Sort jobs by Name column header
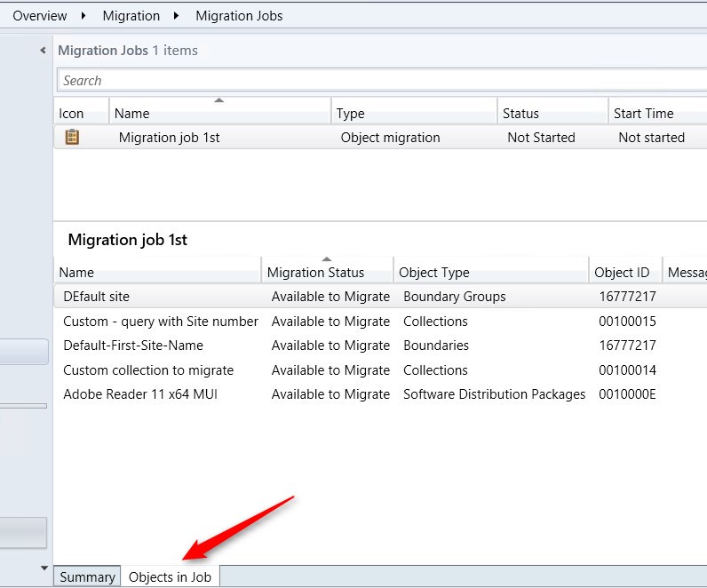This screenshot has width=707, height=588. [x=220, y=113]
